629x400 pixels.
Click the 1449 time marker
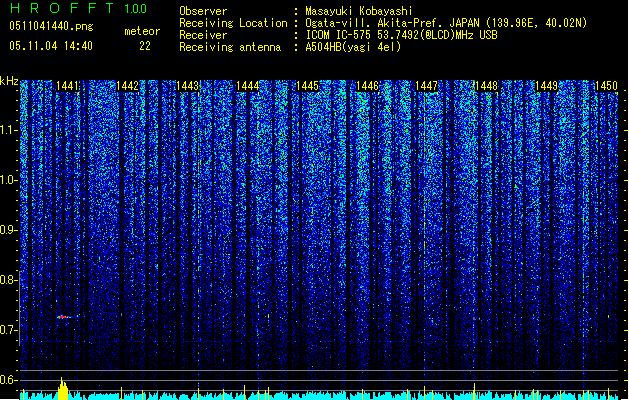pos(547,86)
